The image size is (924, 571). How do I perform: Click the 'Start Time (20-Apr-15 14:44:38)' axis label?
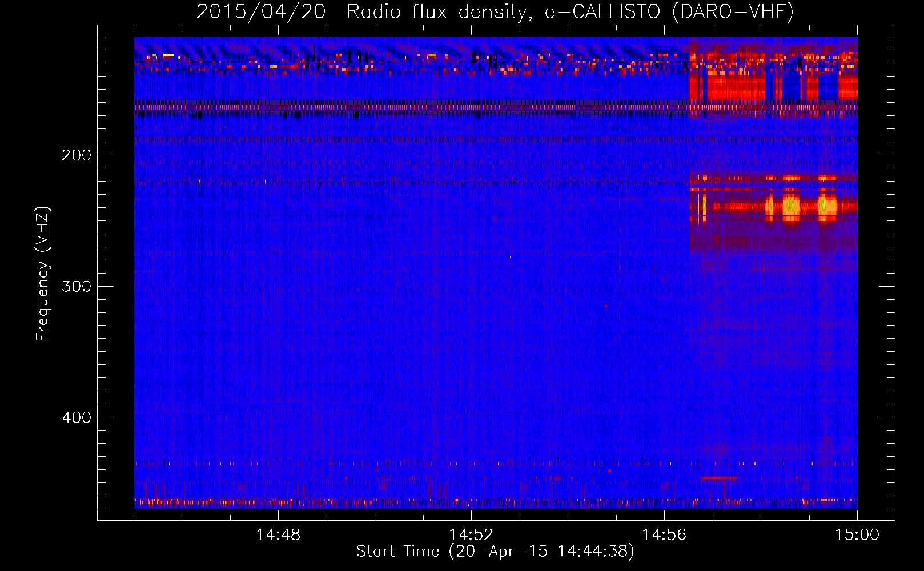tap(495, 552)
